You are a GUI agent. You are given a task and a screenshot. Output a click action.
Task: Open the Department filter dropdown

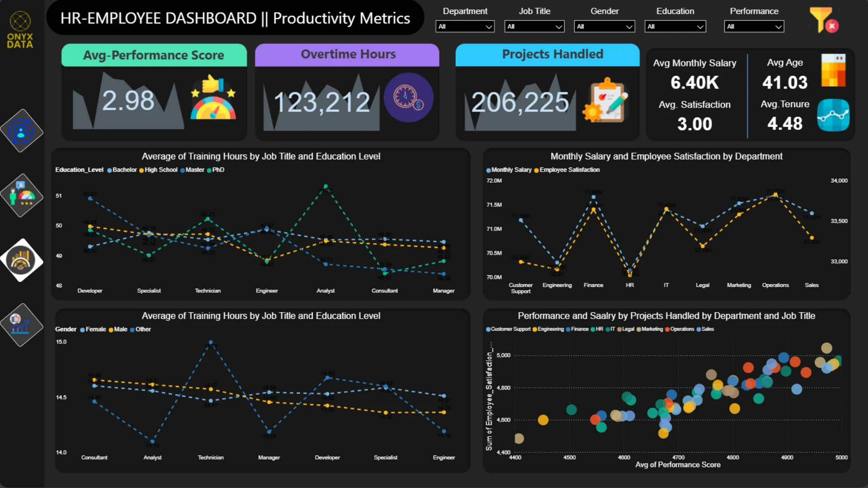(465, 27)
